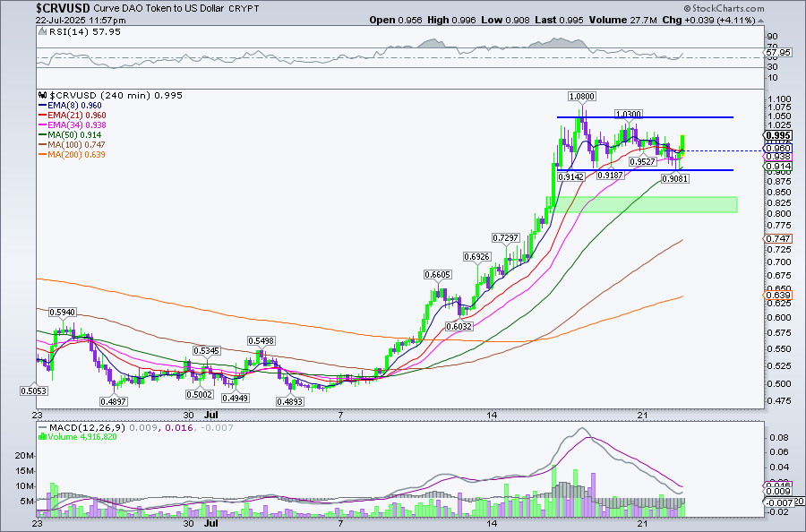806x532 pixels.
Task: Click the candlestick icon before $CRVUSD (240 min)
Action: 43,96
